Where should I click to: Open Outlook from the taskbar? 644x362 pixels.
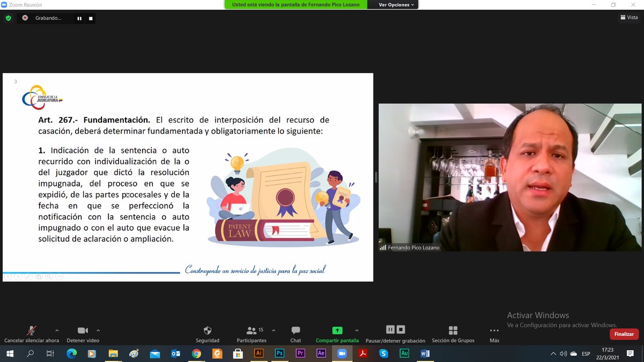(x=175, y=353)
